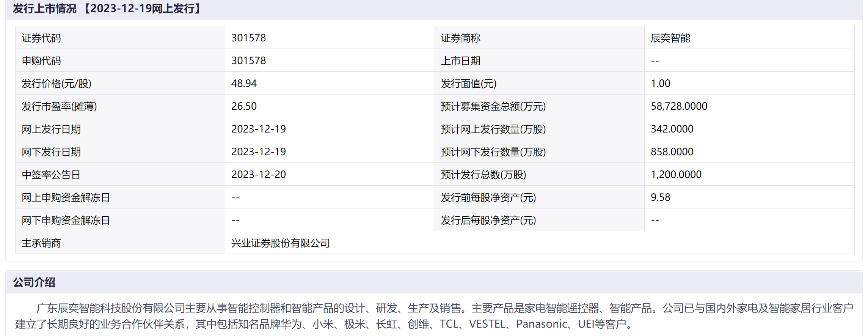
Task: Select the fundraising amount 58,728.0000
Action: [x=679, y=106]
